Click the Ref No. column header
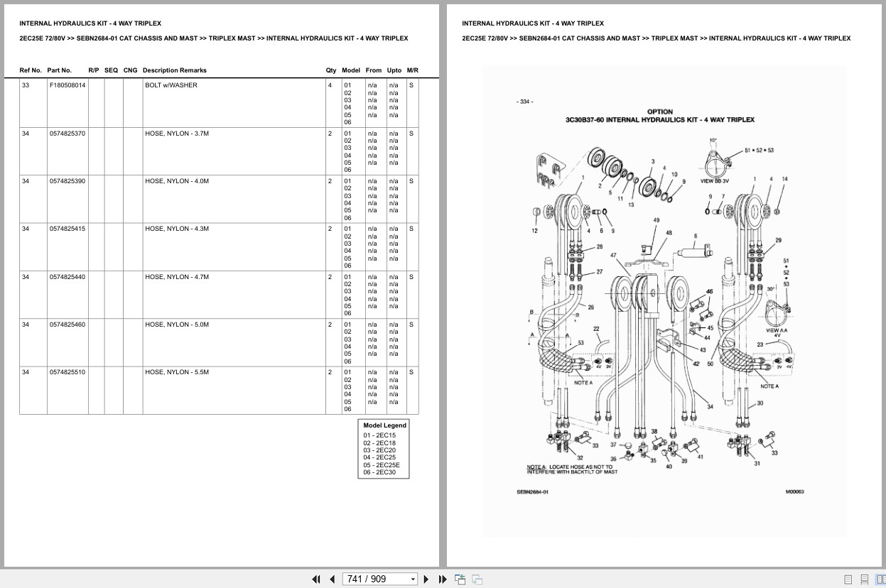The width and height of the screenshot is (886, 588). click(x=31, y=70)
